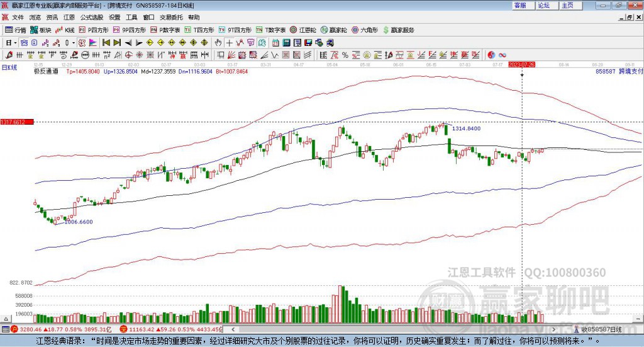The height and width of the screenshot is (347, 644).
Task: Click the infinity symbol icon
Action: [x=503, y=55]
